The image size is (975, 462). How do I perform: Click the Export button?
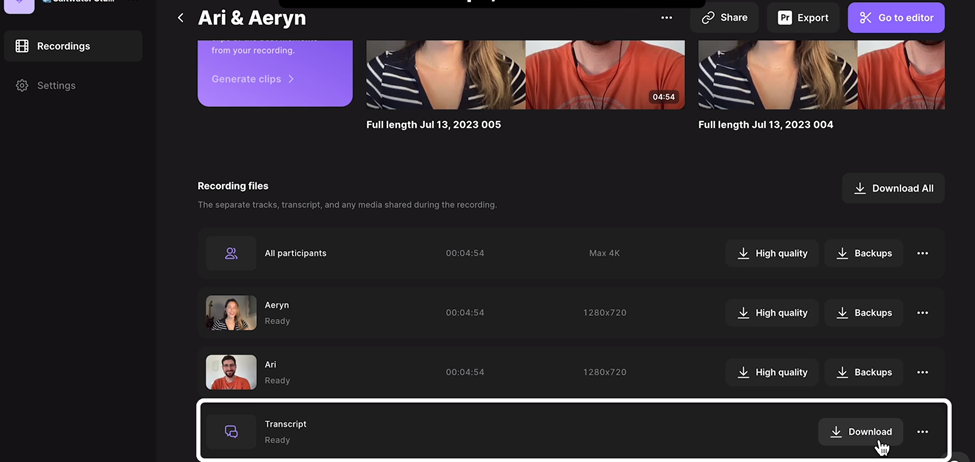click(x=803, y=18)
